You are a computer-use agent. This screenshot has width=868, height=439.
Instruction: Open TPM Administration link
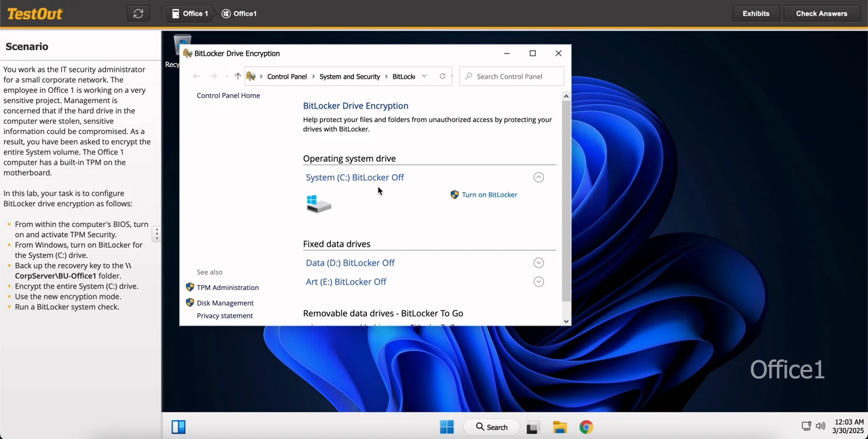[x=227, y=287]
